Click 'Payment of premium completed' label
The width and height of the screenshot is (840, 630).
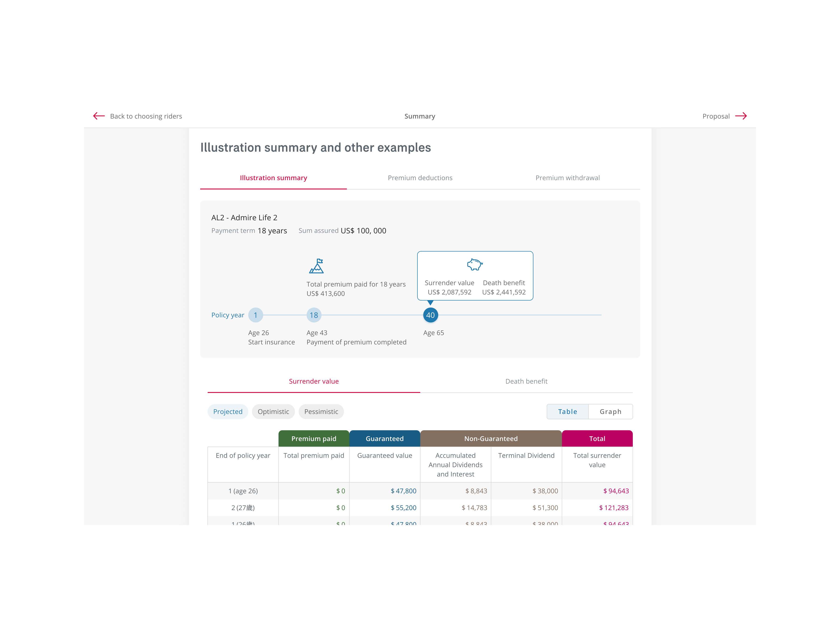click(356, 342)
